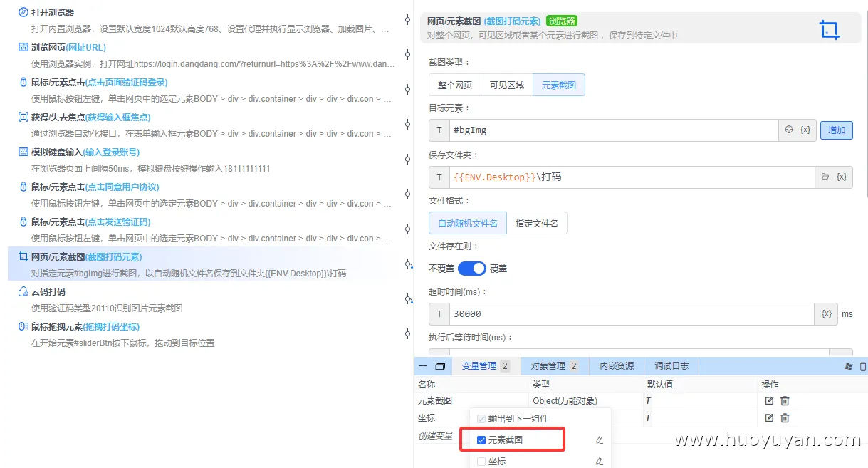Choose 自动随机文件名 file format
Image resolution: width=868 pixels, height=468 pixels.
click(468, 223)
